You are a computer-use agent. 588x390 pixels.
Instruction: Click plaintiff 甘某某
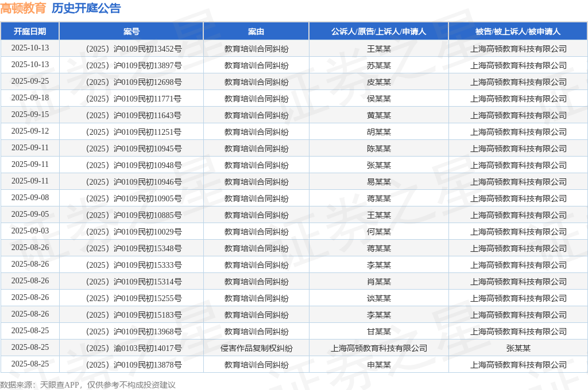pos(379,331)
